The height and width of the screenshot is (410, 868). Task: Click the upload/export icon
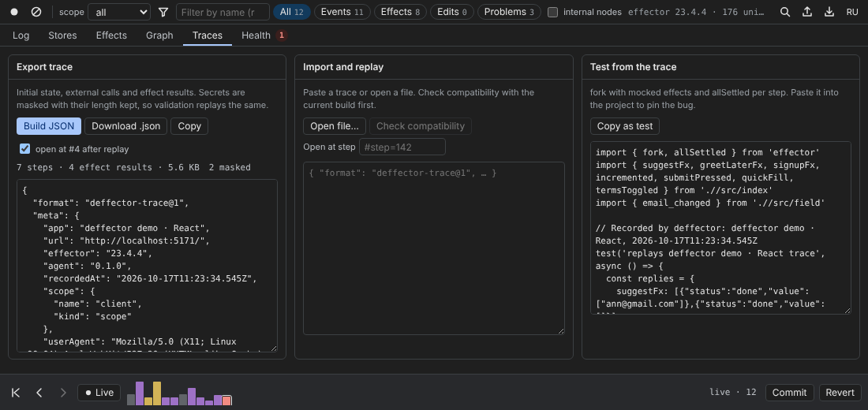(x=807, y=12)
